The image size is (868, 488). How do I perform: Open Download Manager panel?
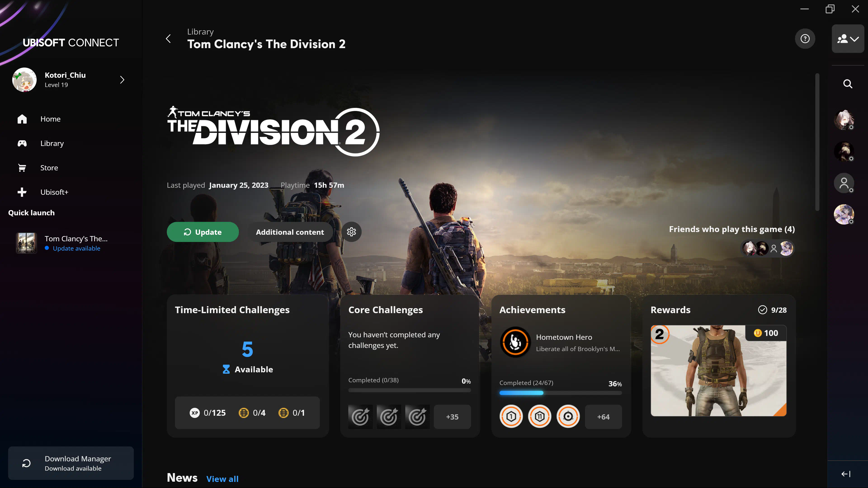pos(71,463)
